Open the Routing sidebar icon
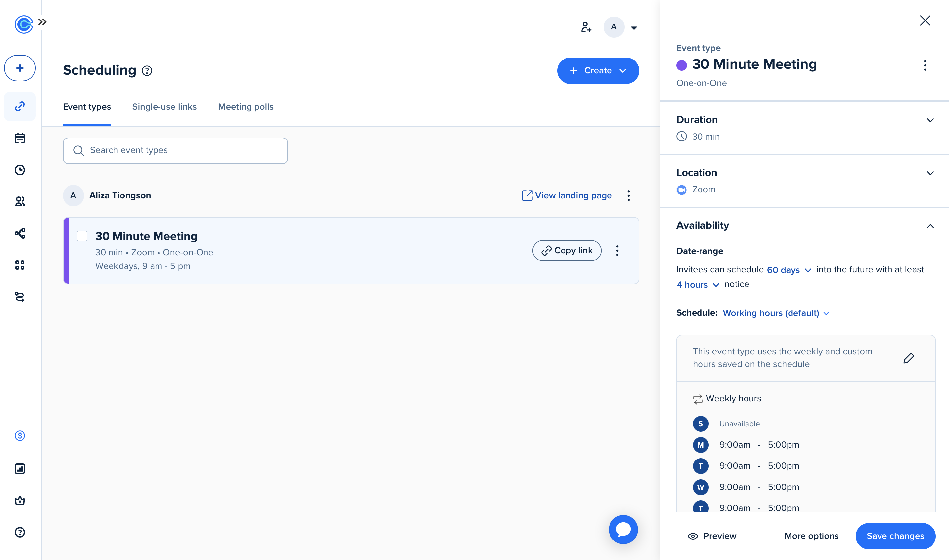This screenshot has width=949, height=560. pyautogui.click(x=20, y=297)
